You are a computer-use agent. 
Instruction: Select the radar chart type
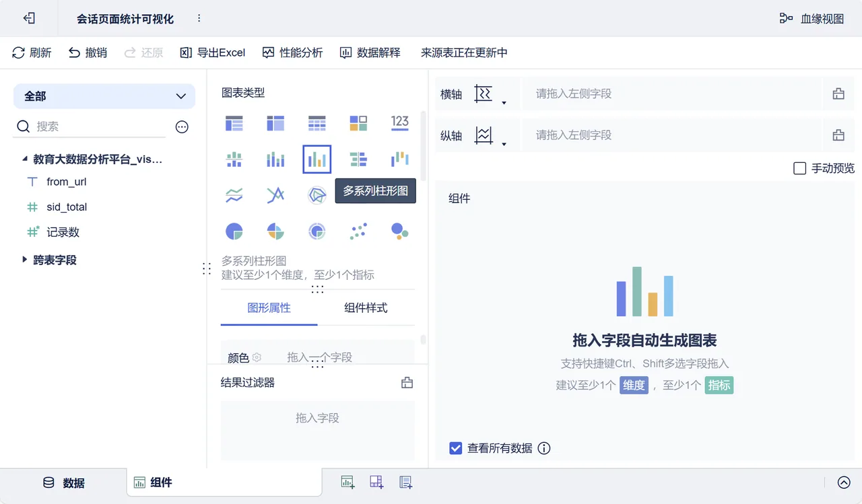317,195
